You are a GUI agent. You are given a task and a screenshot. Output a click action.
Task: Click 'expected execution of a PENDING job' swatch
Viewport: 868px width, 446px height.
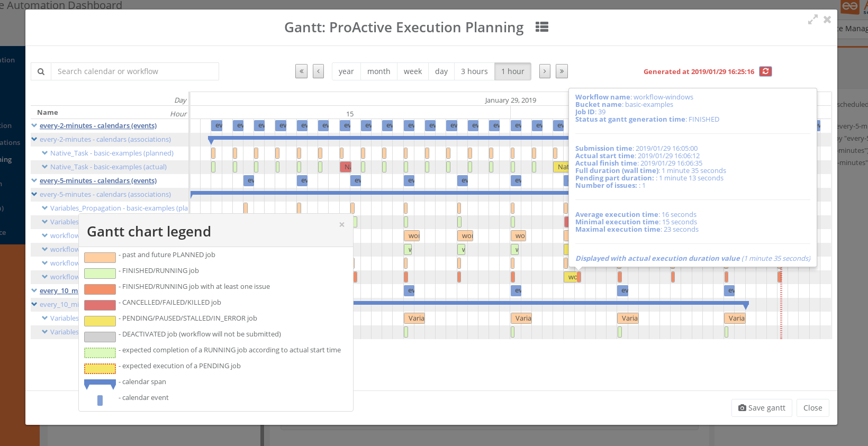click(x=100, y=369)
